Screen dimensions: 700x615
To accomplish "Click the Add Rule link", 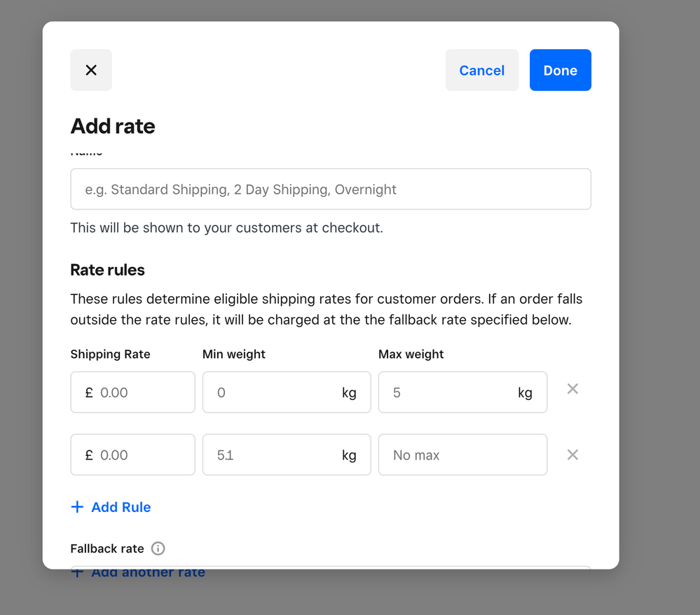I will click(111, 507).
